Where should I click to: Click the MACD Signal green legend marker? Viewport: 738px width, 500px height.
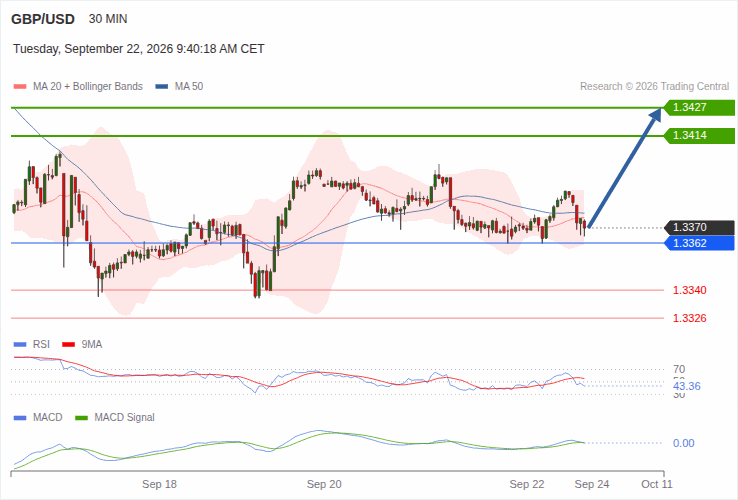click(81, 418)
